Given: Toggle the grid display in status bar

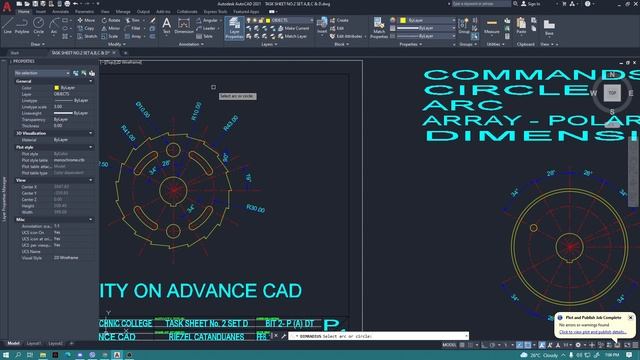Looking at the screenshot, I should pos(462,345).
